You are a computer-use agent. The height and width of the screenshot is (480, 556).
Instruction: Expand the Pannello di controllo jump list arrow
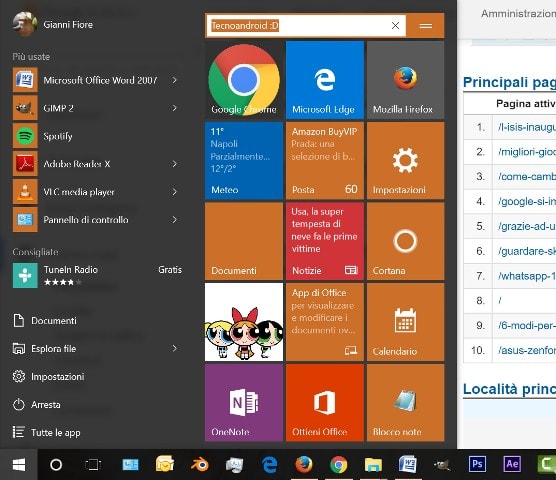coord(174,220)
